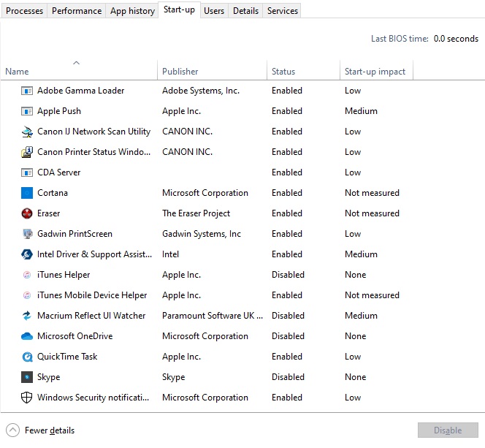Click the Intel publisher cell
This screenshot has width=485, height=448.
click(170, 254)
